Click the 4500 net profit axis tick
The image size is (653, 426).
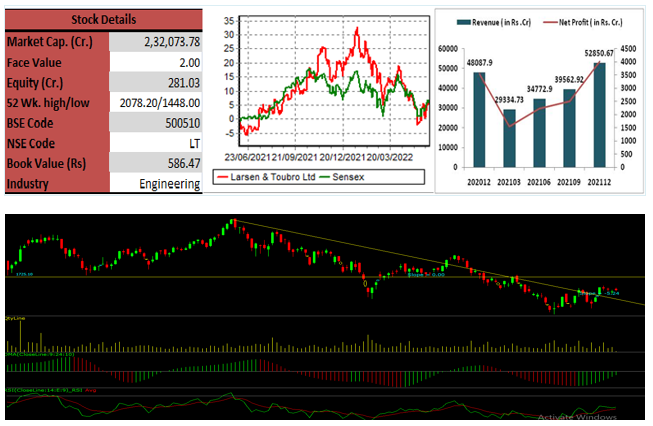[628, 49]
